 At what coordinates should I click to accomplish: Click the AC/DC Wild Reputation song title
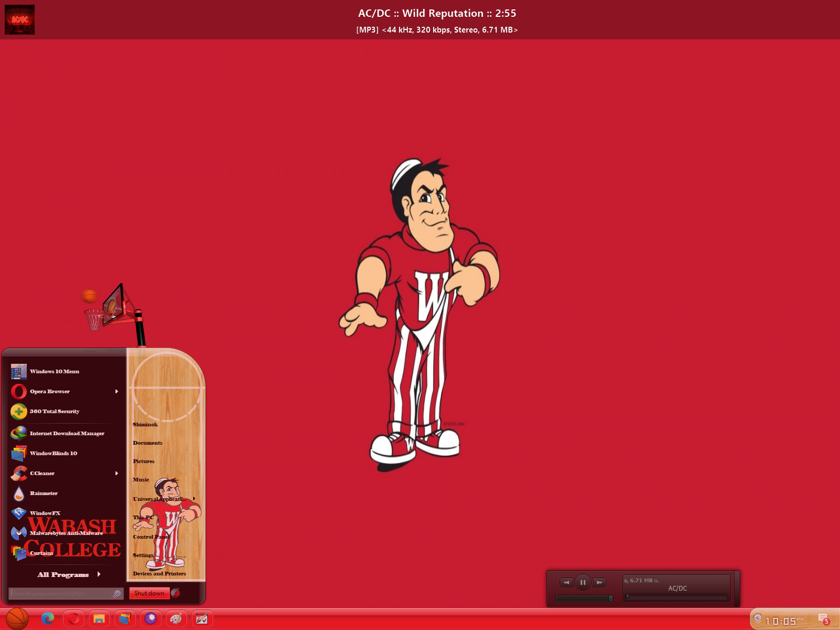(x=437, y=13)
